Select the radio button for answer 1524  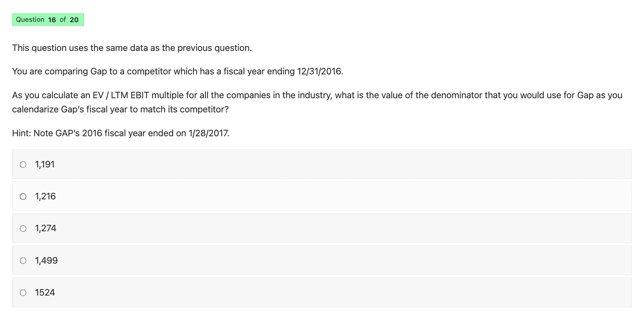coord(23,292)
